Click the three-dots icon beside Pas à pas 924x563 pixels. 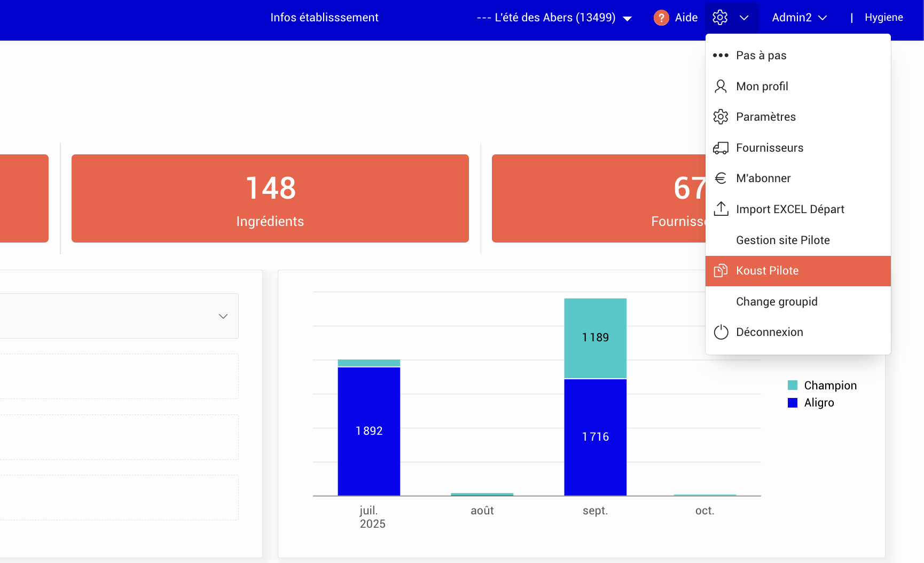(721, 56)
